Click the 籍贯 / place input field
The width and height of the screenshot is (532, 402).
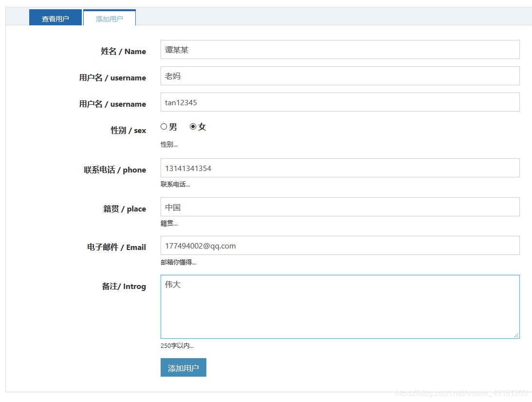coord(340,207)
